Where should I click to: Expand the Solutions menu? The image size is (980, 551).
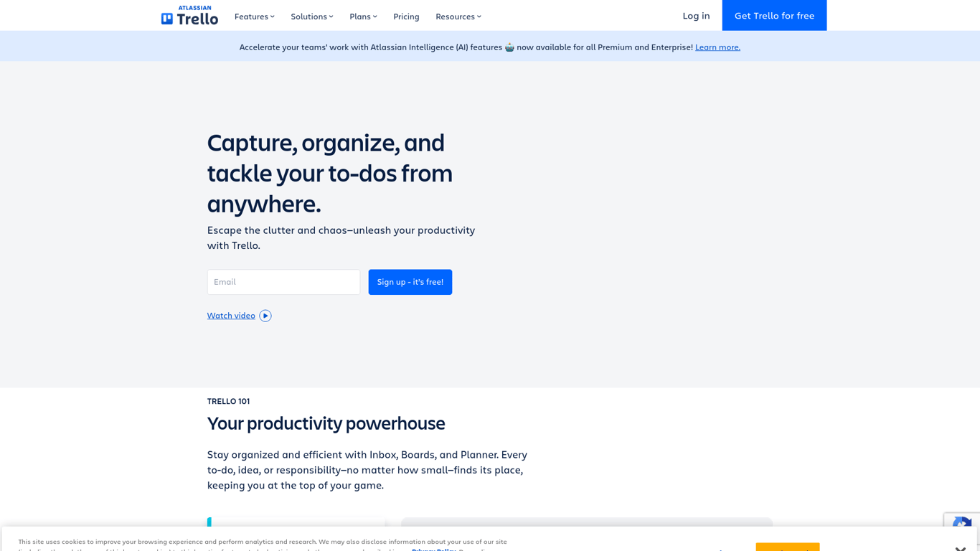tap(311, 16)
